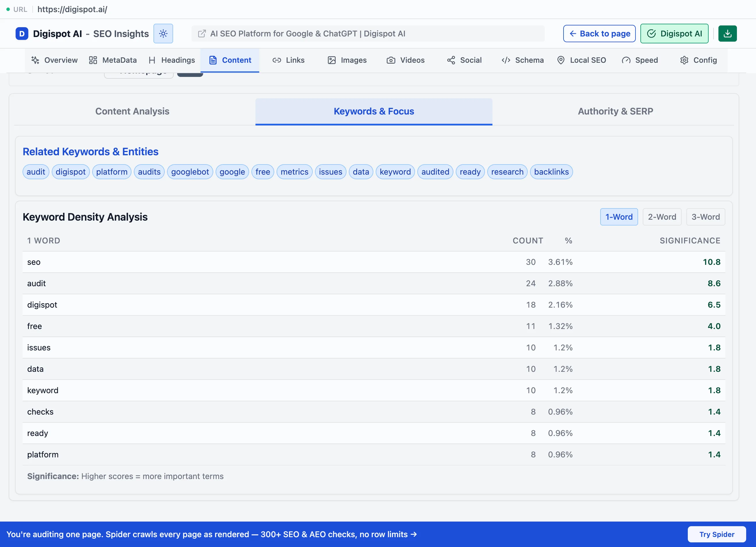The image size is (756, 547).
Task: Click the 'checks' row in density table
Action: [x=374, y=412]
